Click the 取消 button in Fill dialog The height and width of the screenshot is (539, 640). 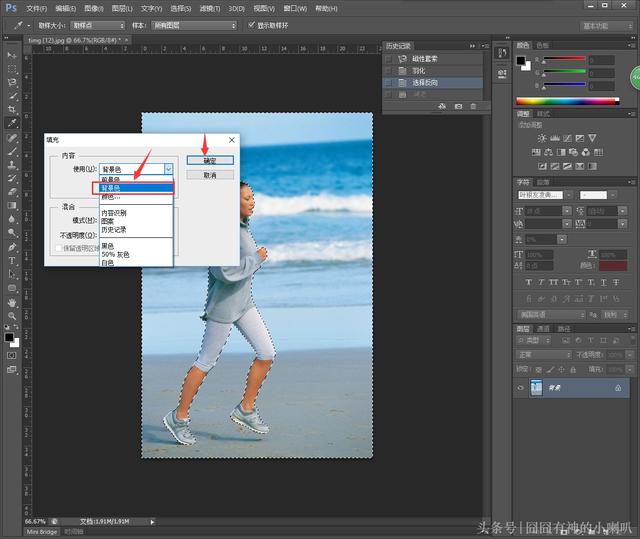[210, 175]
